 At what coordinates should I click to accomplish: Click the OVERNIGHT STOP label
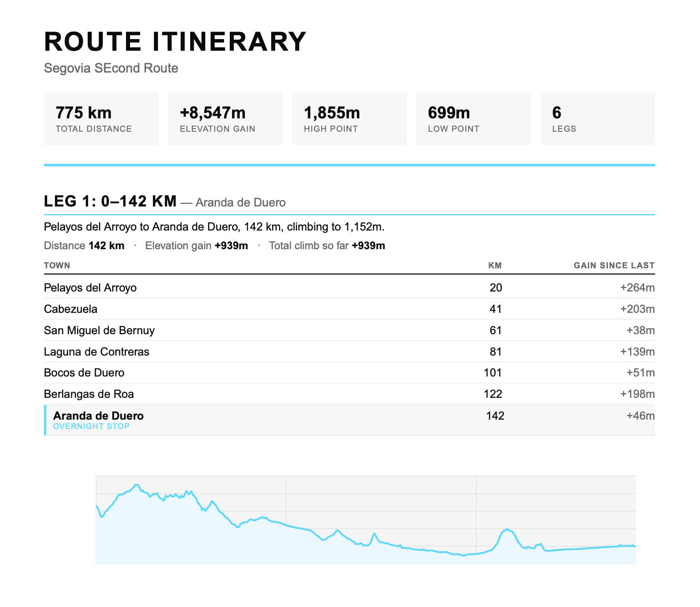(91, 426)
